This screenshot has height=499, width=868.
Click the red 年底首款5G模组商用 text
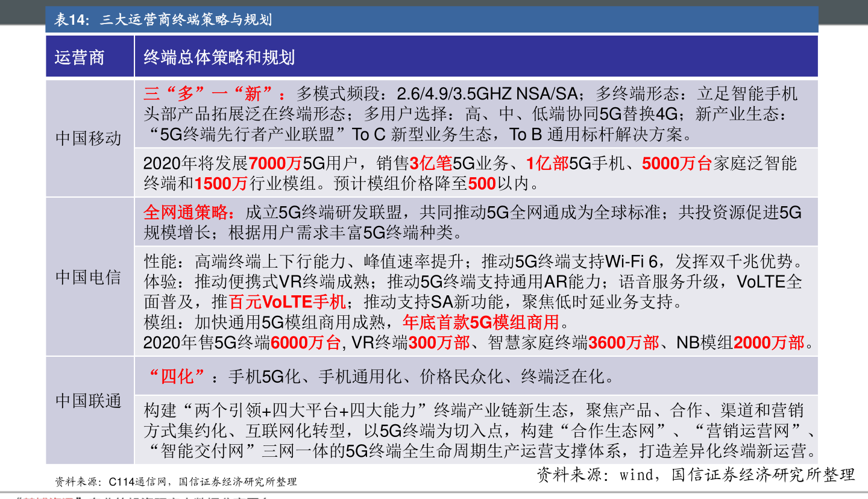click(x=480, y=322)
